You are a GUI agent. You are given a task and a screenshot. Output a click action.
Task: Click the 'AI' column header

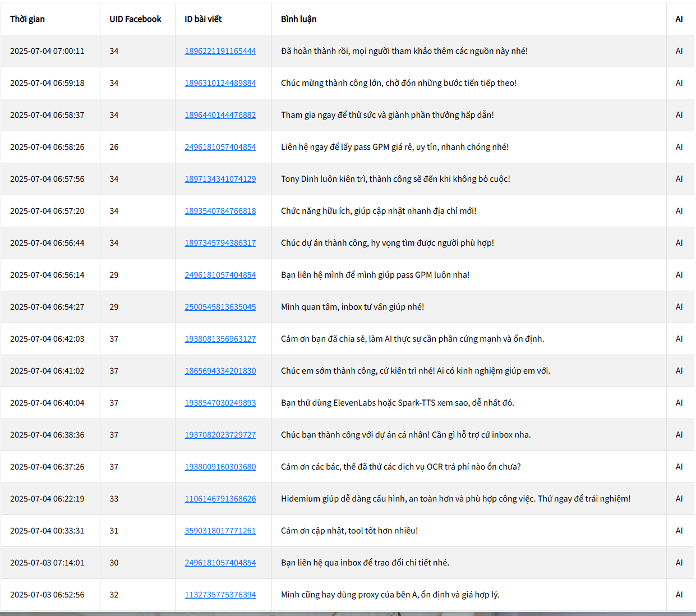679,19
